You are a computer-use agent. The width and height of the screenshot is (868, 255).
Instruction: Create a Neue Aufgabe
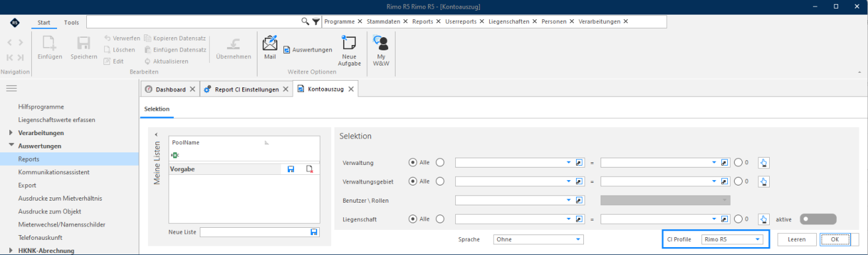pos(349,50)
